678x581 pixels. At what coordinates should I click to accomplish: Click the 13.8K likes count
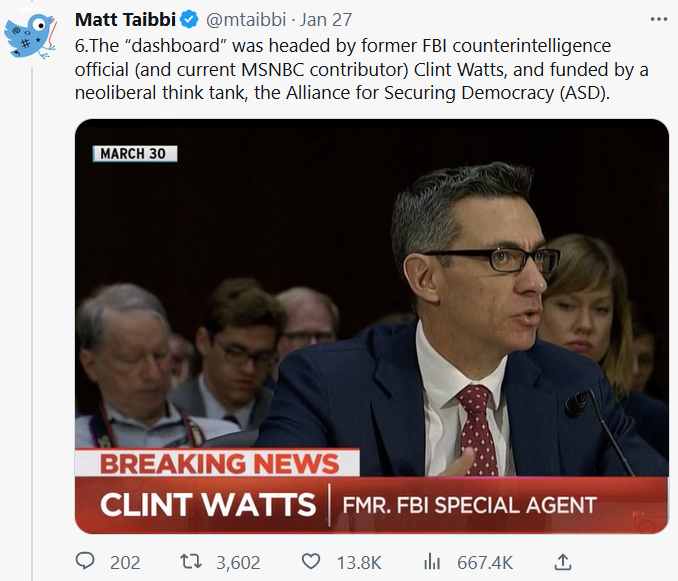tap(358, 562)
